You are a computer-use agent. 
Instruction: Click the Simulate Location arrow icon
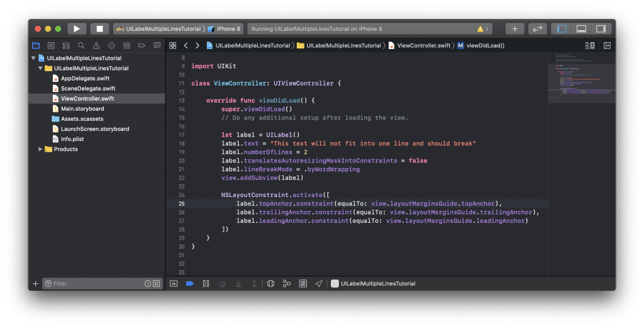(319, 284)
